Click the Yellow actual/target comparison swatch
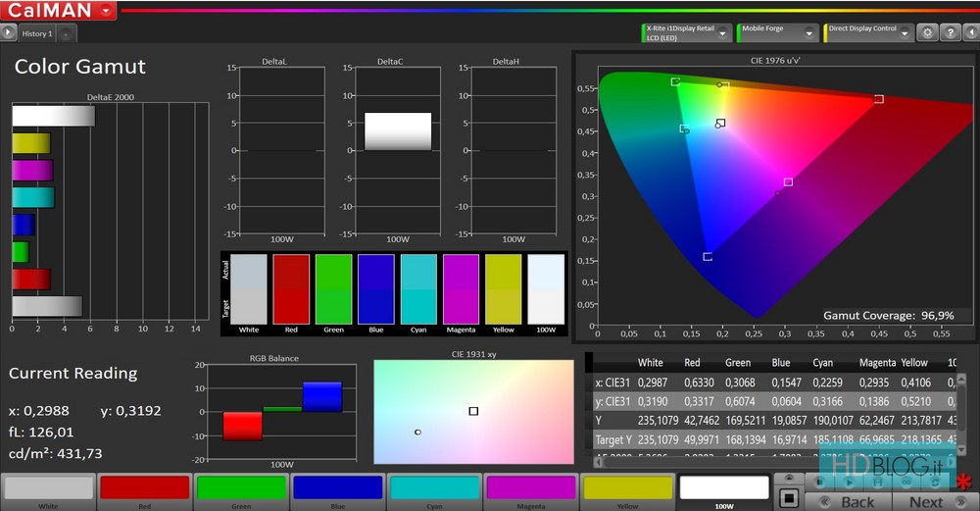Viewport: 980px width, 511px height. pyautogui.click(x=503, y=289)
